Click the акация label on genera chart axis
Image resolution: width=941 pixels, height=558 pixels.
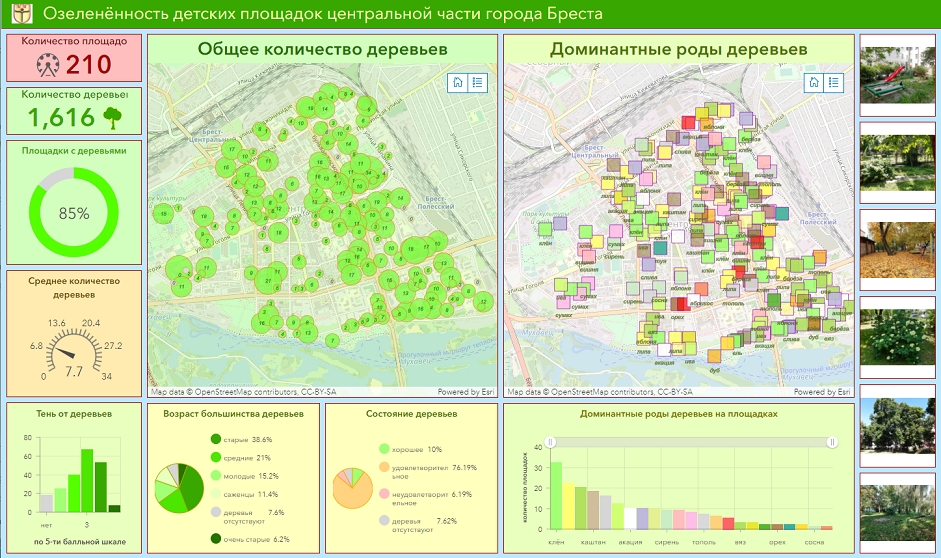tap(630, 542)
